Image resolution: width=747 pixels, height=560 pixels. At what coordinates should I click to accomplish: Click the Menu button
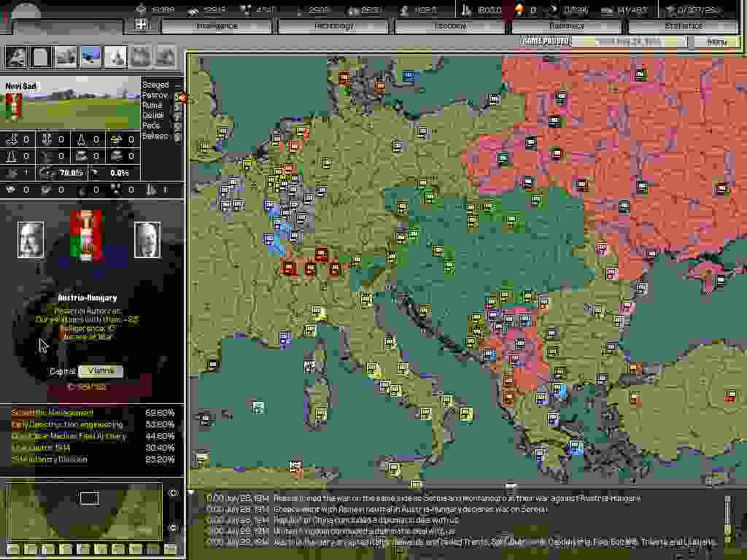tap(717, 42)
